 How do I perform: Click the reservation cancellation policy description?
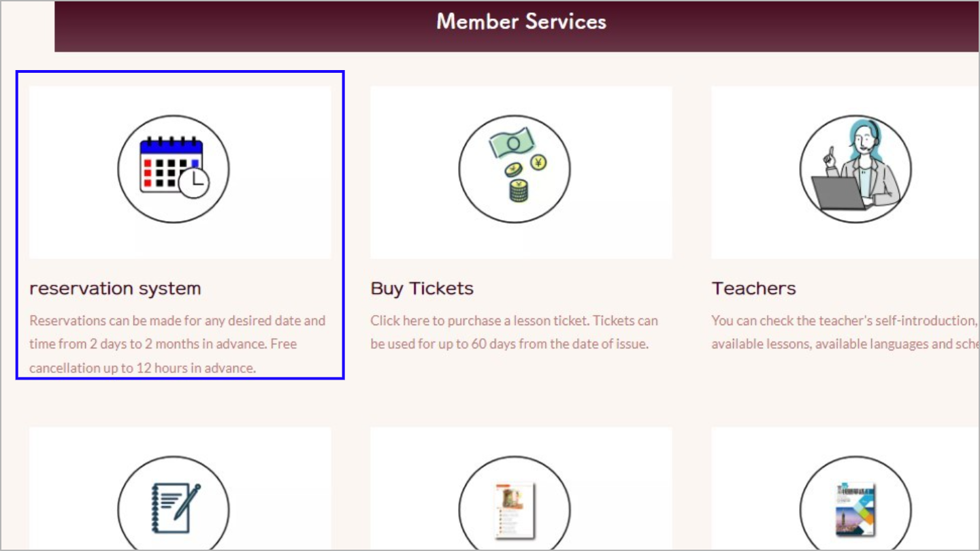click(x=177, y=344)
